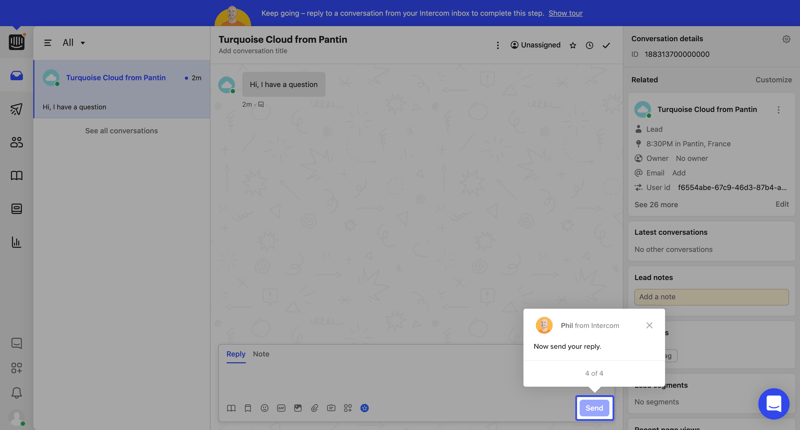This screenshot has height=430, width=800.
Task: Click the User id value
Action: pos(732,188)
